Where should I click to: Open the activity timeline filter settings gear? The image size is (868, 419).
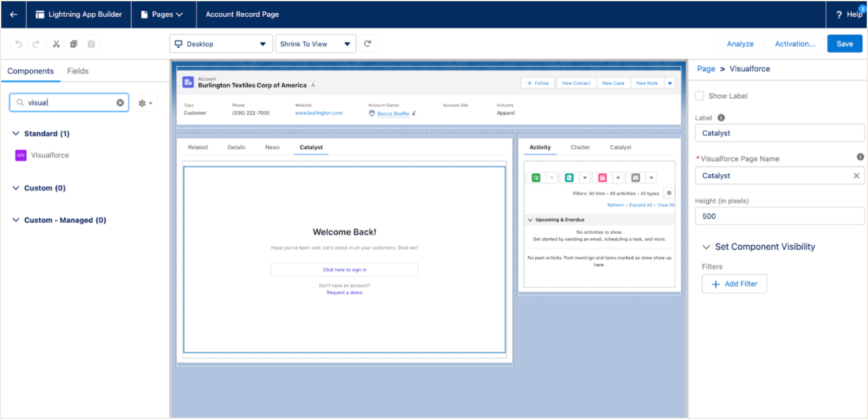[x=669, y=192]
